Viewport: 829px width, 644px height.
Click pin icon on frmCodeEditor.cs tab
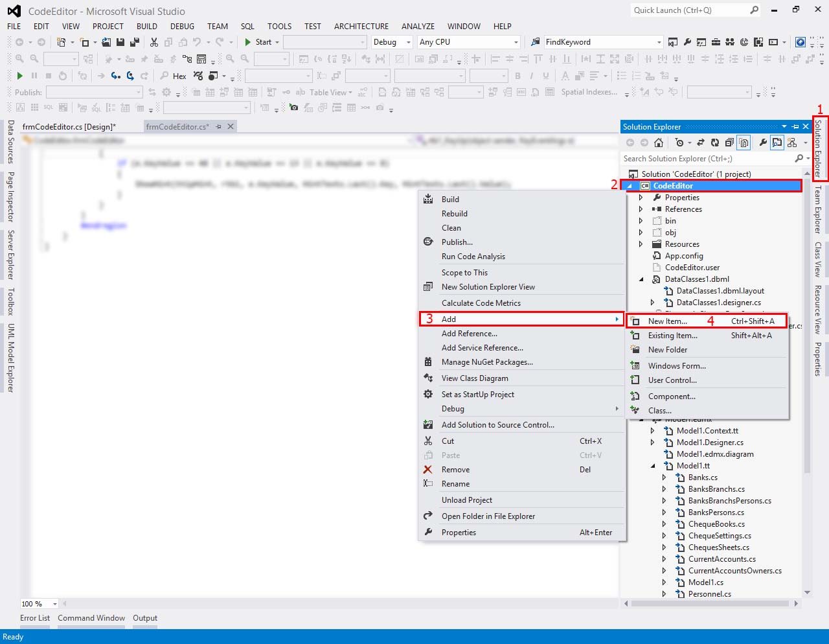[219, 126]
